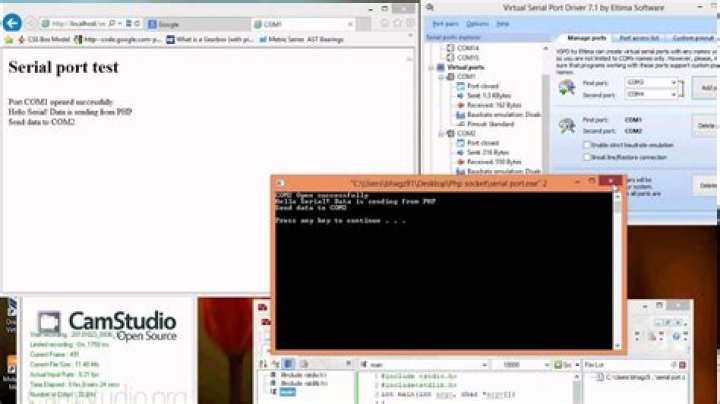
Task: Collapse the COM1 virtual port node
Action: point(441,77)
